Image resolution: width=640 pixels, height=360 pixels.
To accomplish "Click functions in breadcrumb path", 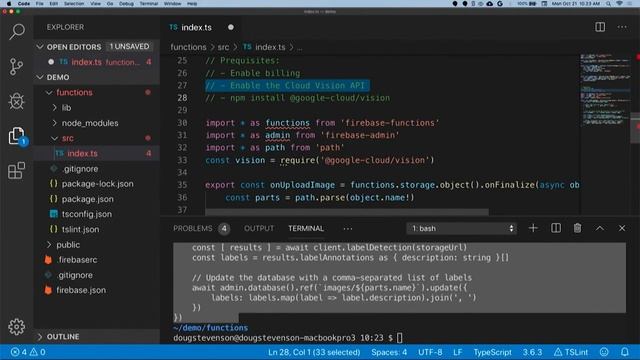I will click(x=188, y=47).
